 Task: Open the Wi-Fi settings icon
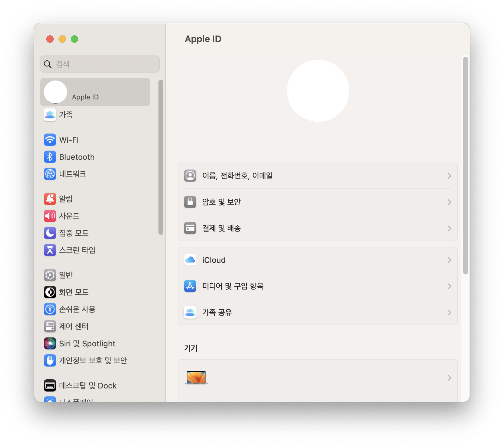(x=50, y=140)
